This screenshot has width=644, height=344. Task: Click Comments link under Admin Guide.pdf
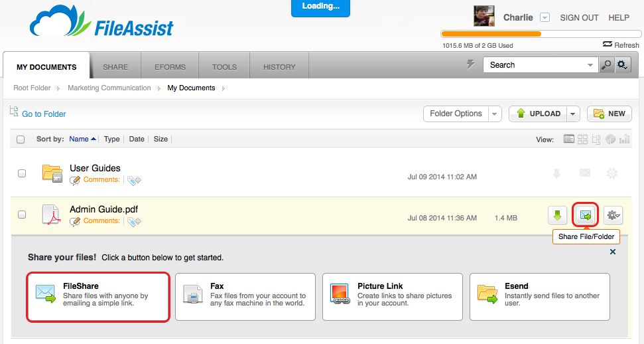click(101, 221)
